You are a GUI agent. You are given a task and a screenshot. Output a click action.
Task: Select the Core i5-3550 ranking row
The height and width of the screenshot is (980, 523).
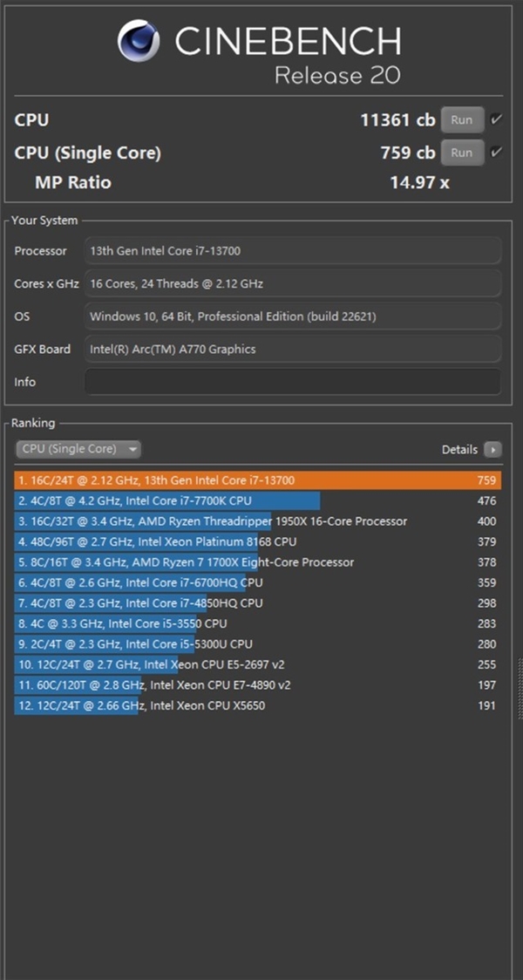[x=257, y=623]
